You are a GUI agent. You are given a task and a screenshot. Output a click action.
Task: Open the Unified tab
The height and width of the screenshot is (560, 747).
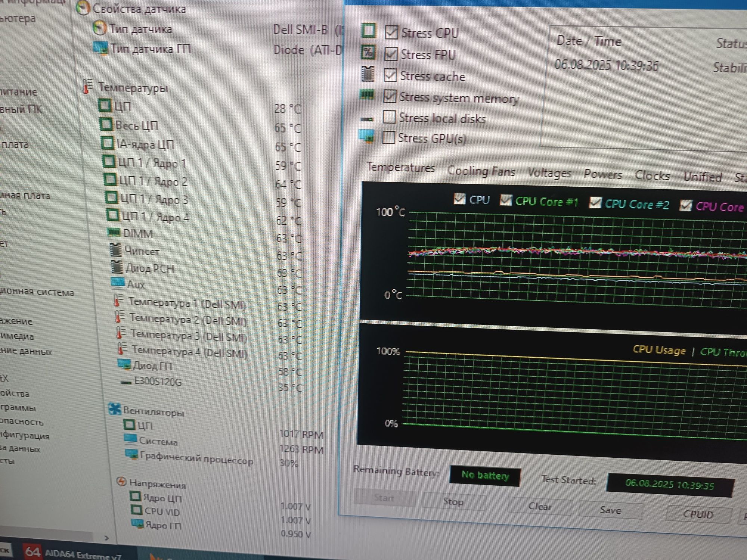pos(703,177)
